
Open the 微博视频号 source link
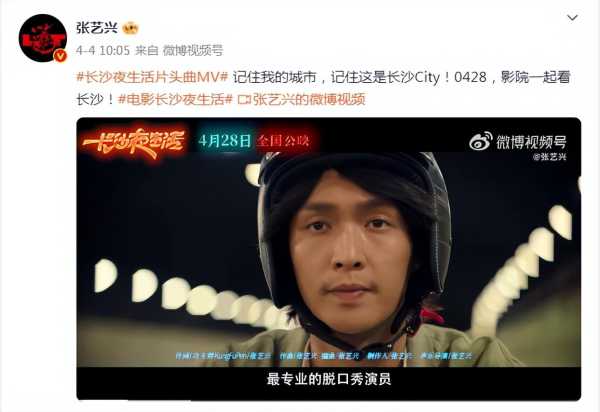click(x=193, y=50)
